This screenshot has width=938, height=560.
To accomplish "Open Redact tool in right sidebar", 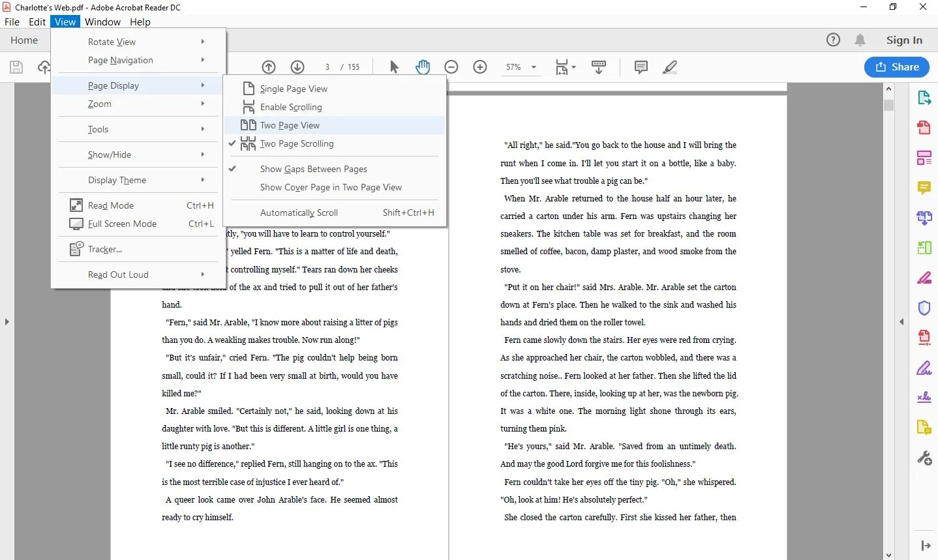I will [924, 278].
